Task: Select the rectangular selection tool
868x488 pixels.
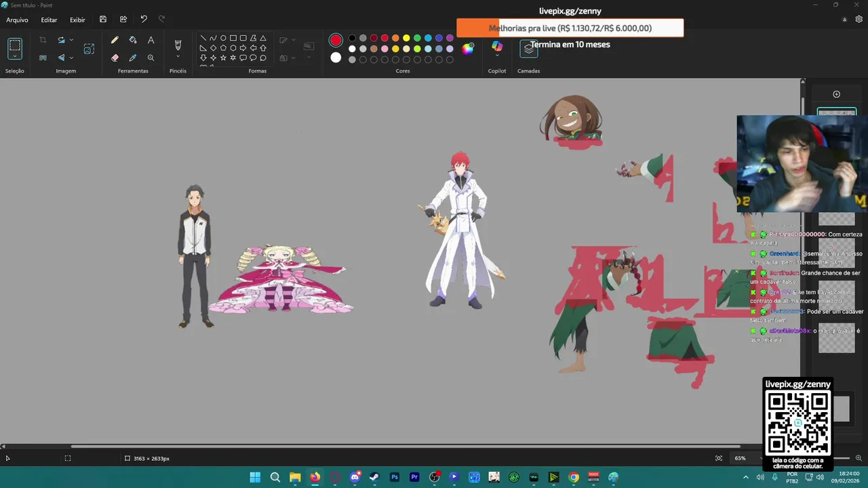Action: (x=15, y=46)
